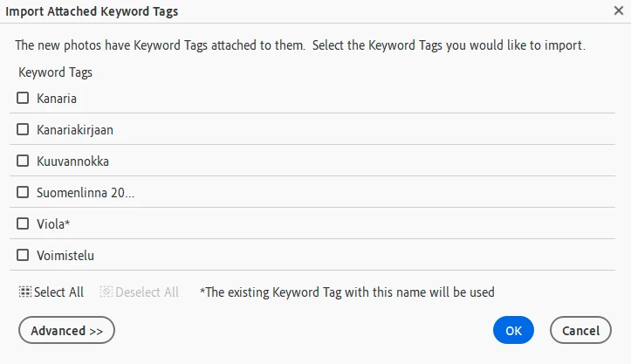Image resolution: width=631 pixels, height=364 pixels.
Task: Click the Deselect All text link
Action: click(x=147, y=292)
